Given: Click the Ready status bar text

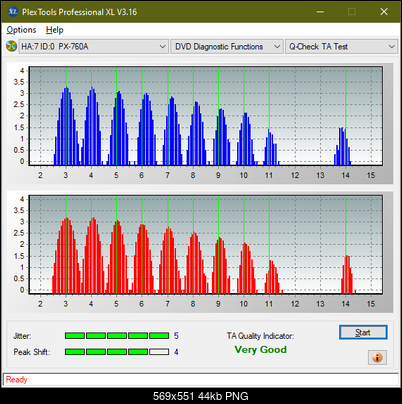Looking at the screenshot, I should pyautogui.click(x=17, y=380).
